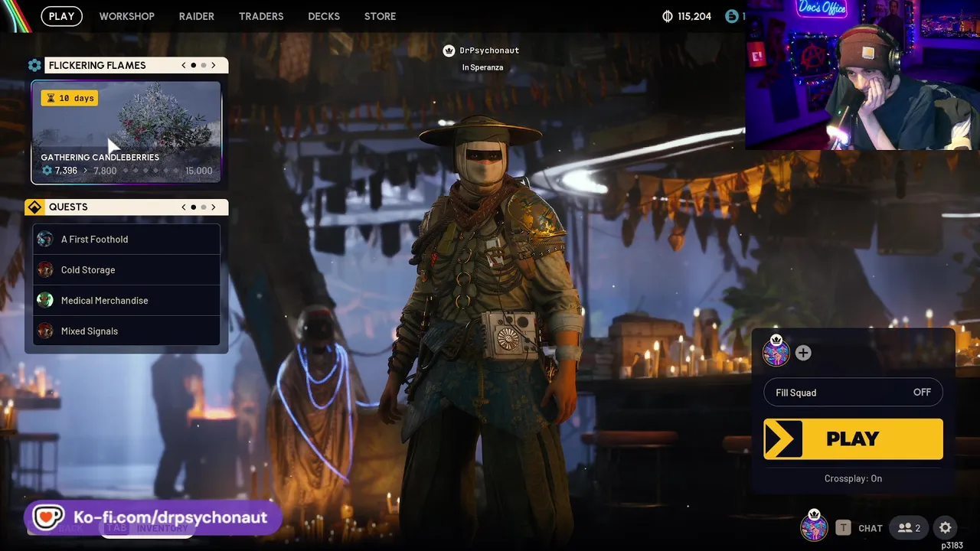Switch to the RAIDER tab
Image resolution: width=980 pixels, height=551 pixels.
197,16
